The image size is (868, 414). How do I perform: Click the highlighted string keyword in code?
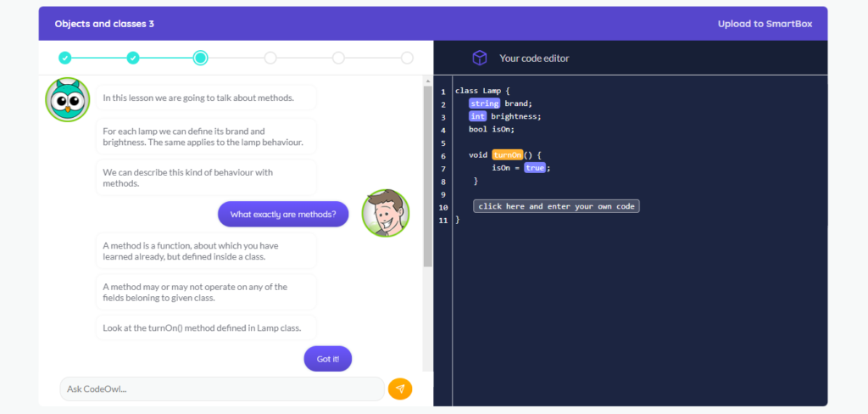pyautogui.click(x=484, y=103)
